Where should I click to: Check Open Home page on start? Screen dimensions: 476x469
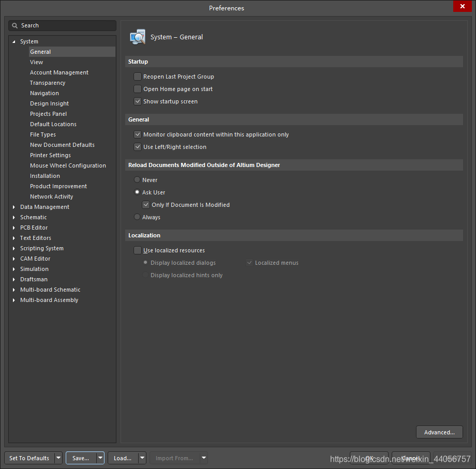tap(138, 89)
